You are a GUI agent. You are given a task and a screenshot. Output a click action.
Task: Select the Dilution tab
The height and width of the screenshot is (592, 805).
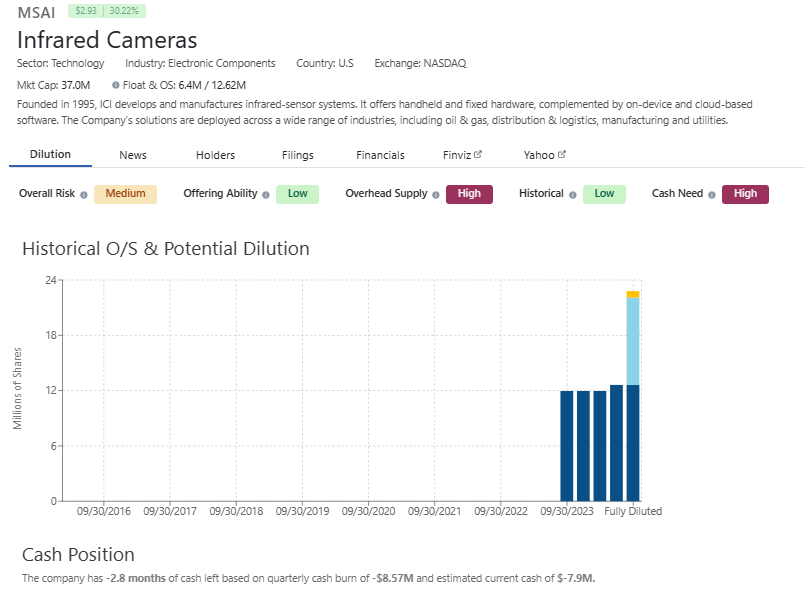pos(50,155)
